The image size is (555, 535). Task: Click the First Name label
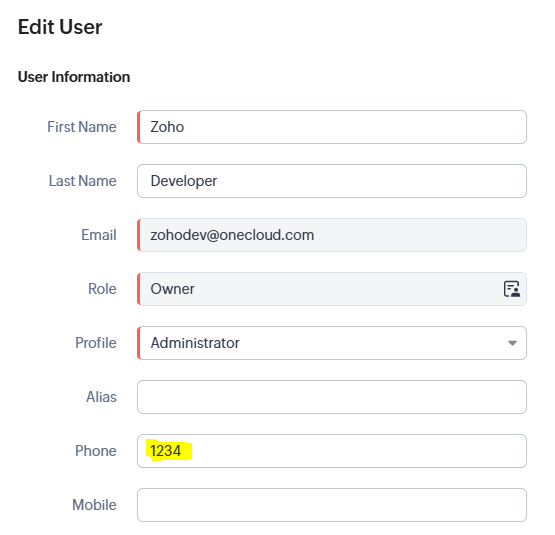pos(82,127)
